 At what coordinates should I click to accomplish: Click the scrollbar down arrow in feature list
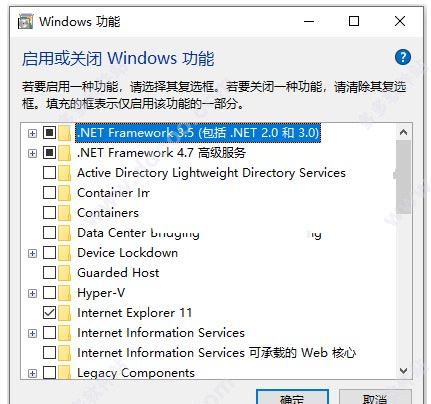403,371
